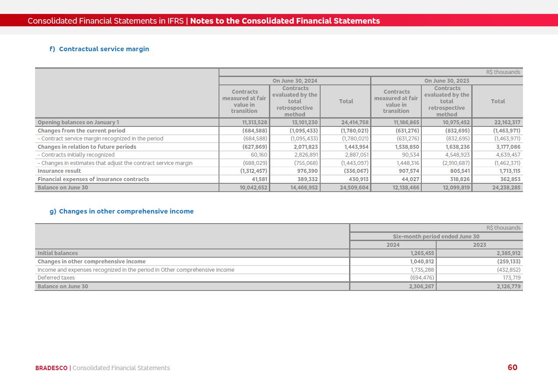Select the 'Changes in relation to future periods' row label

[x=87, y=147]
